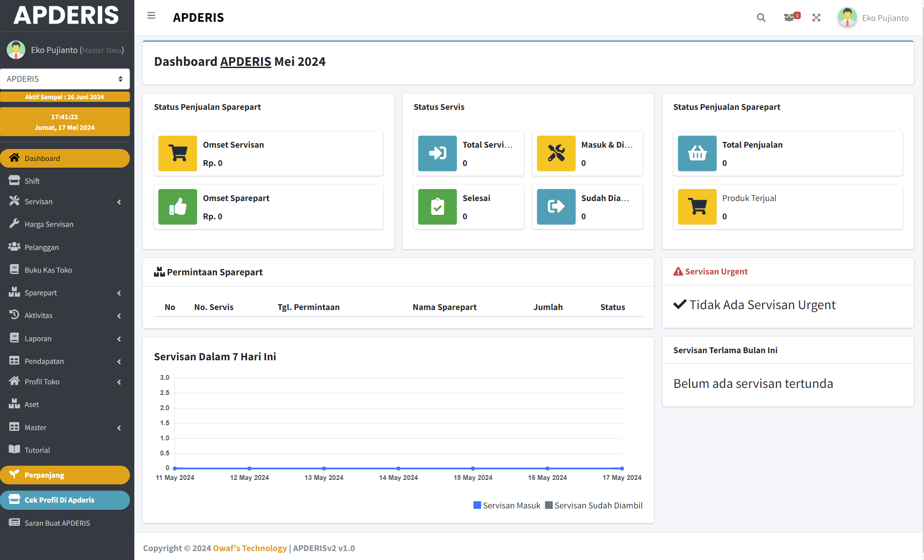Click the Total Penjualan basket icon
Image resolution: width=924 pixels, height=560 pixels.
coord(697,153)
